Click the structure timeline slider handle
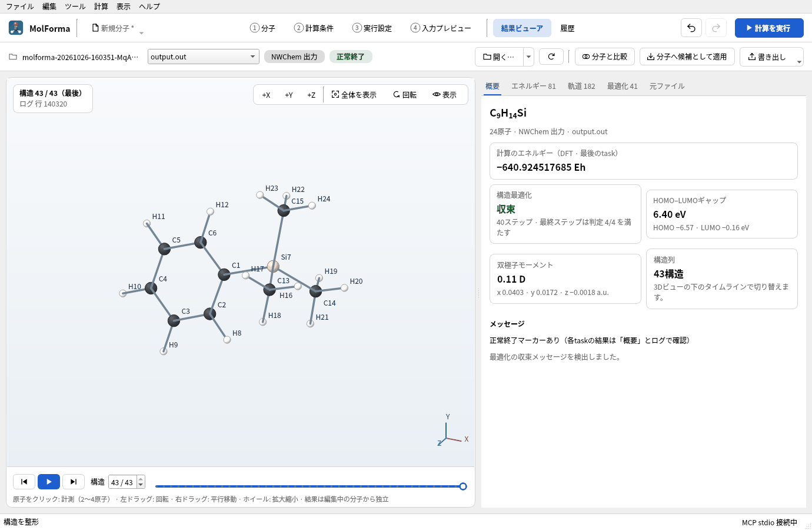812x530 pixels. pos(463,486)
